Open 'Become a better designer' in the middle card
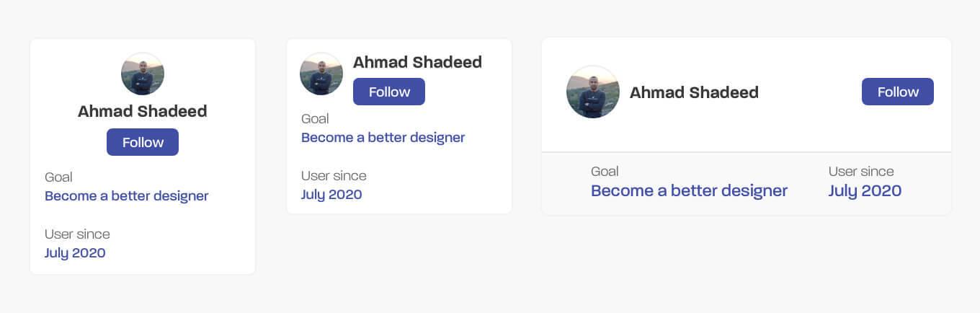This screenshot has width=980, height=313. (x=383, y=137)
